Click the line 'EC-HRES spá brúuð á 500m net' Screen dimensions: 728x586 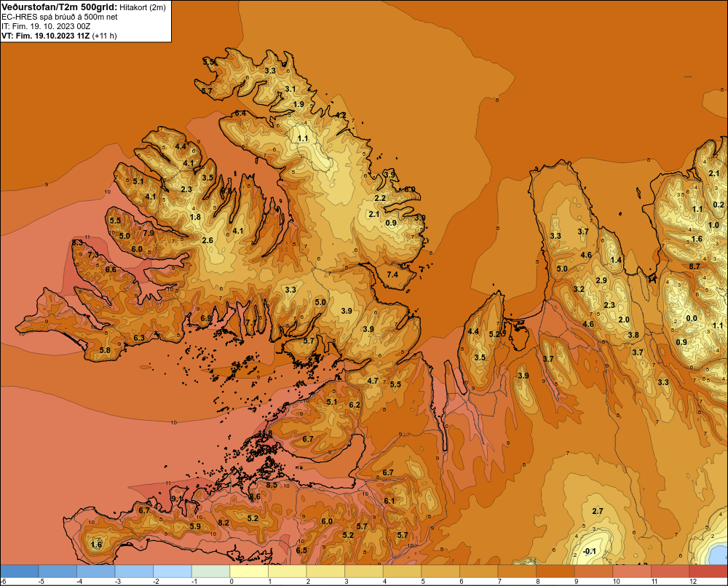60,17
